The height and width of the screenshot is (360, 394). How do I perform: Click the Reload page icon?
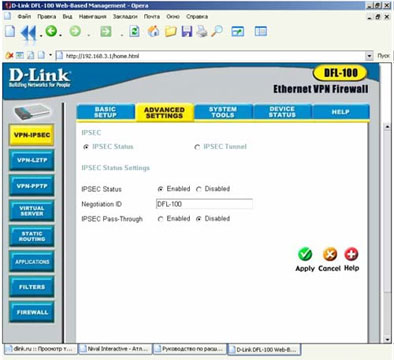coord(134,32)
